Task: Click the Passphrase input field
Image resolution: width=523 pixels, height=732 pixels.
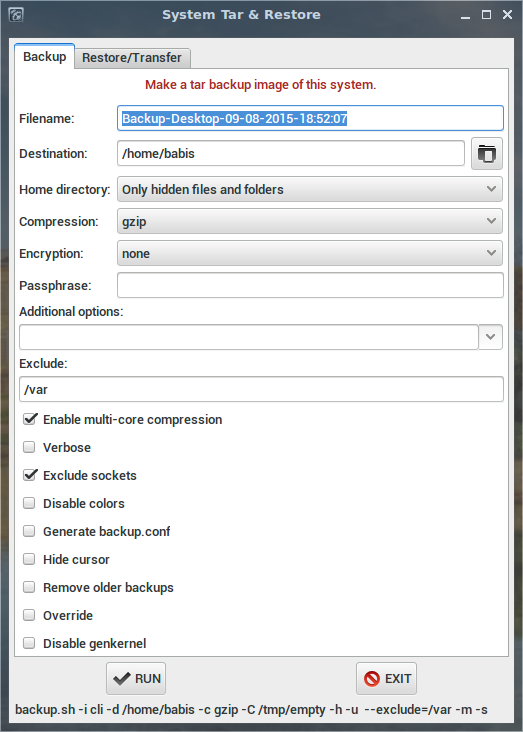Action: click(x=310, y=285)
